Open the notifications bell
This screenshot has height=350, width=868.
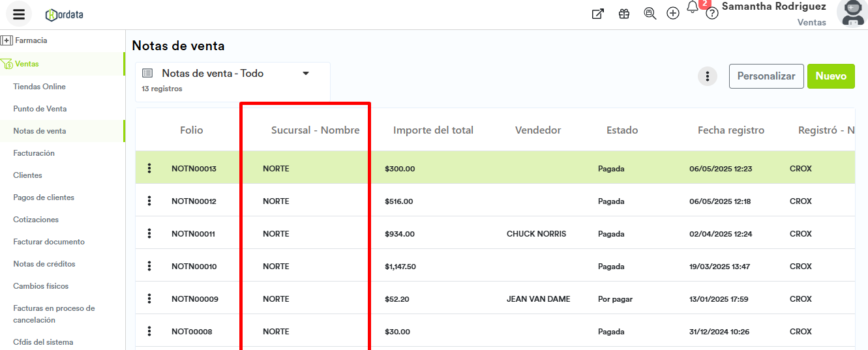pyautogui.click(x=693, y=8)
